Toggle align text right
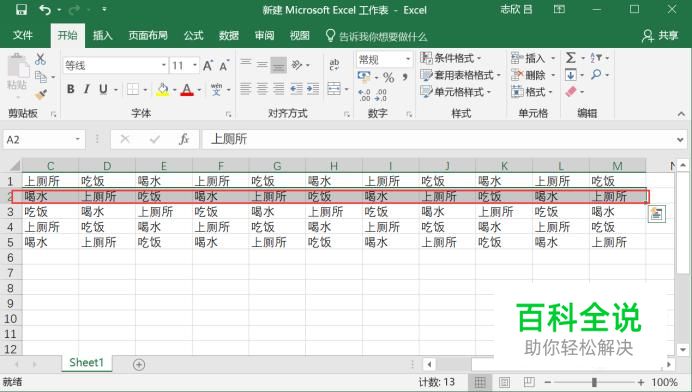 (278, 89)
